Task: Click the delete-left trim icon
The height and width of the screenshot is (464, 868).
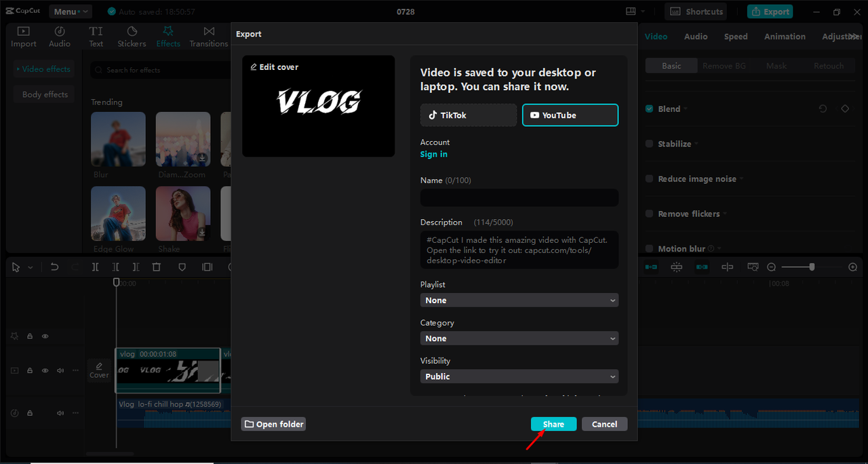Action: (x=116, y=267)
